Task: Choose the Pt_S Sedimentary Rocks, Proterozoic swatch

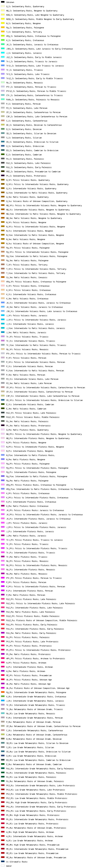Action: pos(3,176)
